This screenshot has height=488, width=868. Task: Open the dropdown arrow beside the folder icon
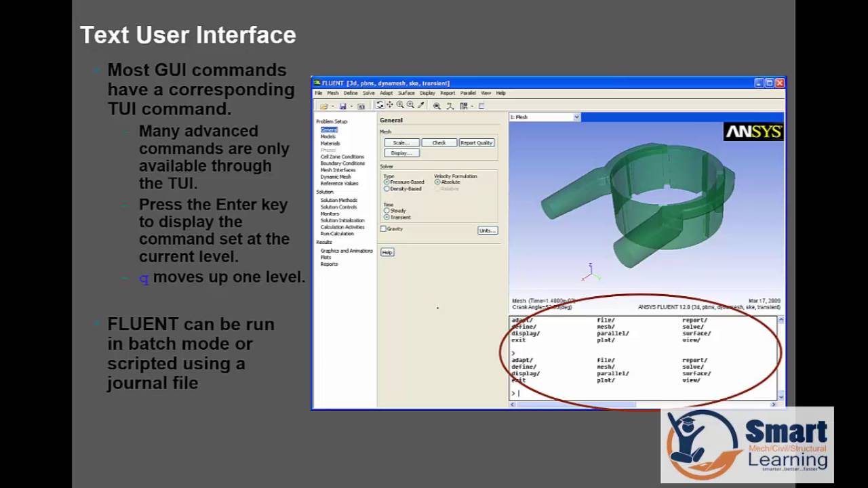(333, 106)
